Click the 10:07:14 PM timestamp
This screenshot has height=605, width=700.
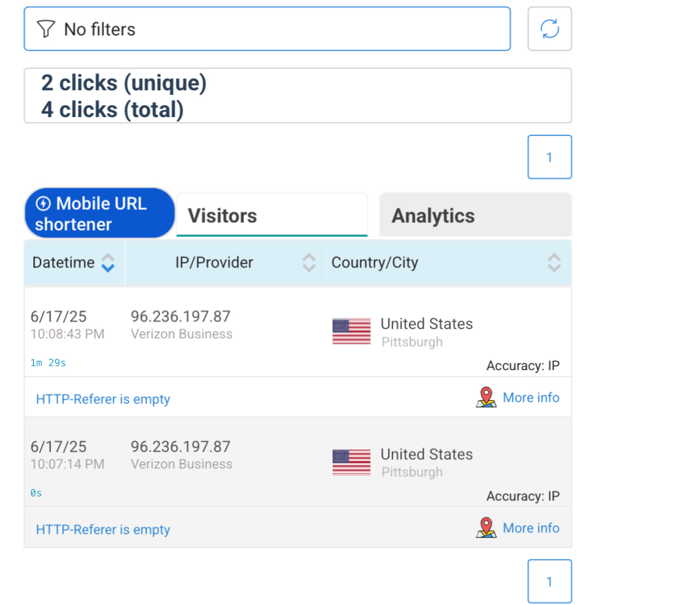(67, 464)
